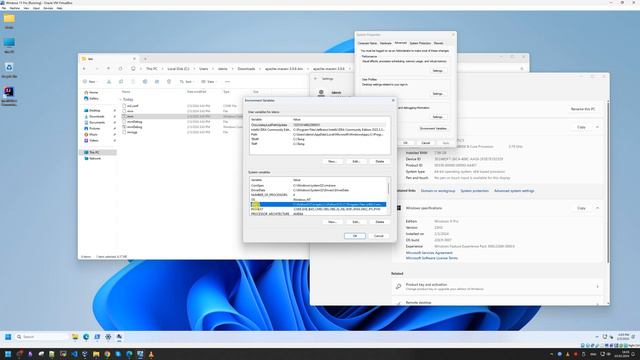Screen dimensions: 640x360
Task: Click the Product key and activation icon
Action: (398, 287)
